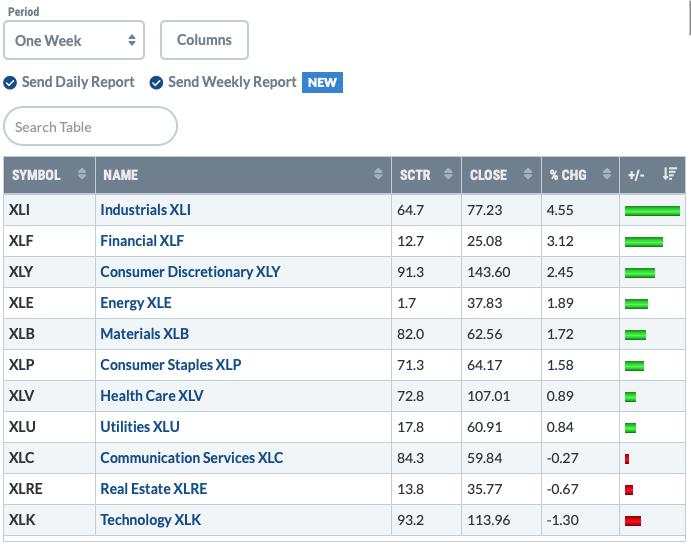Screen dimensions: 691x547
Task: Open the Technology XLK link
Action: tap(150, 520)
